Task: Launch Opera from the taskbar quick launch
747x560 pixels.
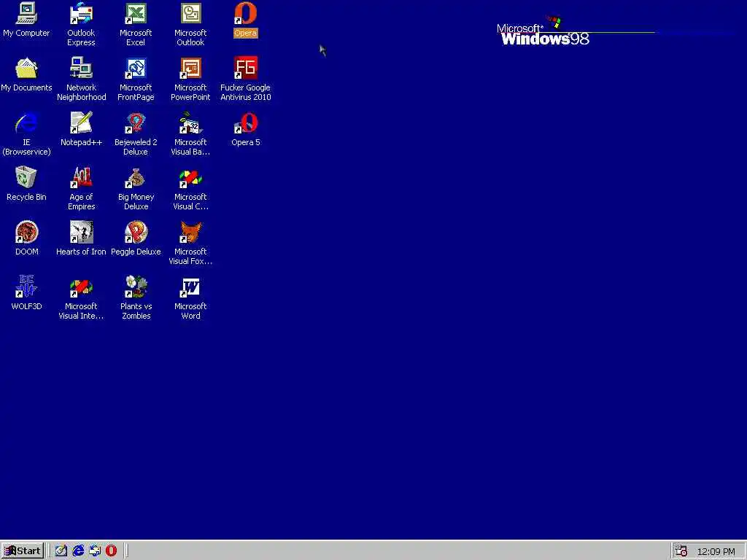Action: click(x=111, y=551)
